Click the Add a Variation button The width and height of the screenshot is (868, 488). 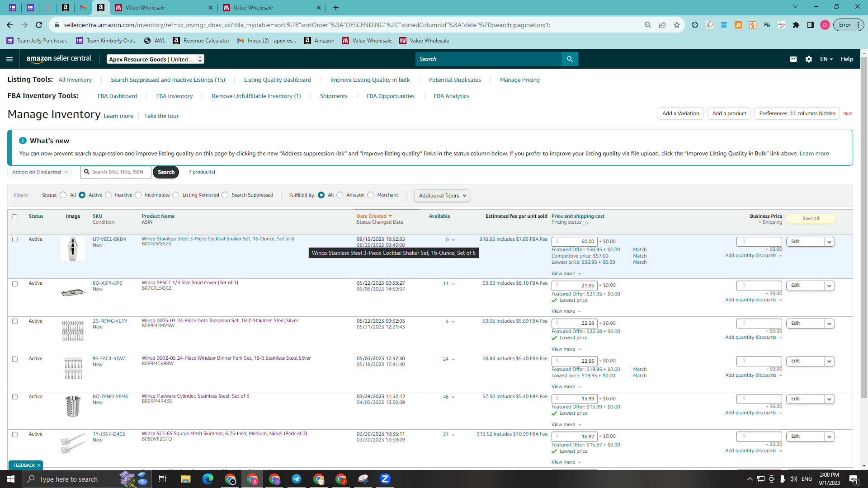pyautogui.click(x=681, y=113)
